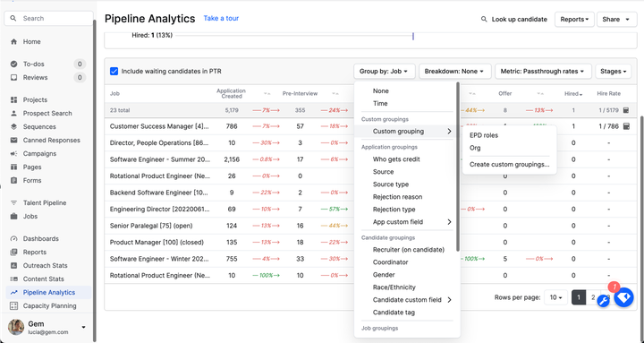The width and height of the screenshot is (644, 343).
Task: Open the Content Stats icon
Action: click(x=14, y=279)
